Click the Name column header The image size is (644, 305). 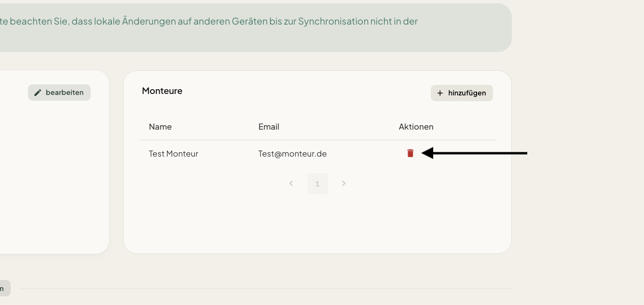point(160,127)
